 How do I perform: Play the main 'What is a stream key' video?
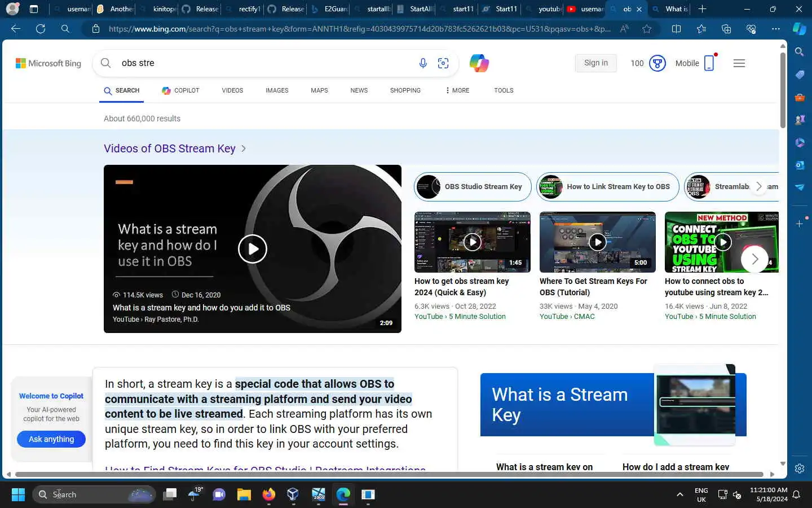[252, 249]
